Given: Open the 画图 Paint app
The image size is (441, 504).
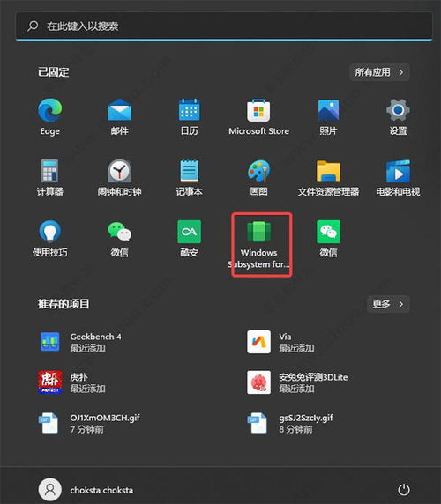Looking at the screenshot, I should [259, 178].
